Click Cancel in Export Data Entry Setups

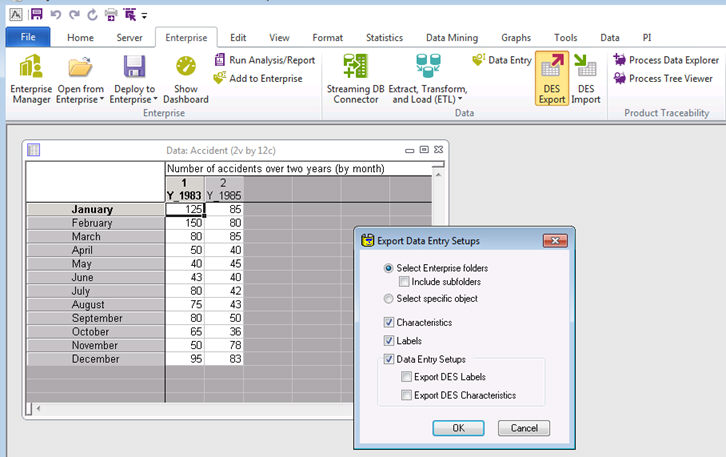pyautogui.click(x=524, y=428)
